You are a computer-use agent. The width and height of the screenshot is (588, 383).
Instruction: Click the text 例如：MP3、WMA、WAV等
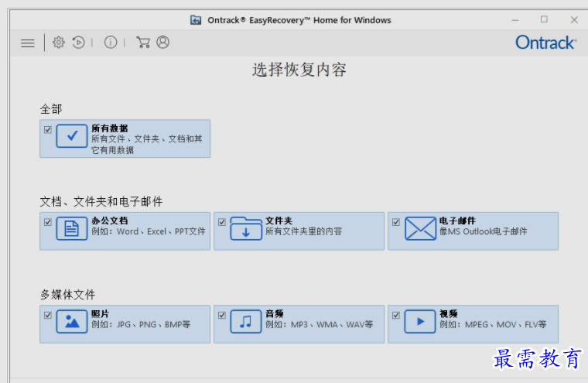(319, 324)
